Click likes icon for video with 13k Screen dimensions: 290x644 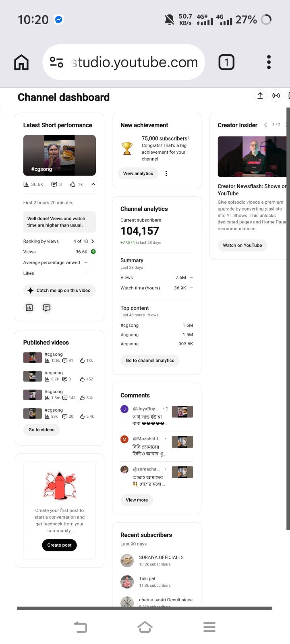[x=82, y=361]
